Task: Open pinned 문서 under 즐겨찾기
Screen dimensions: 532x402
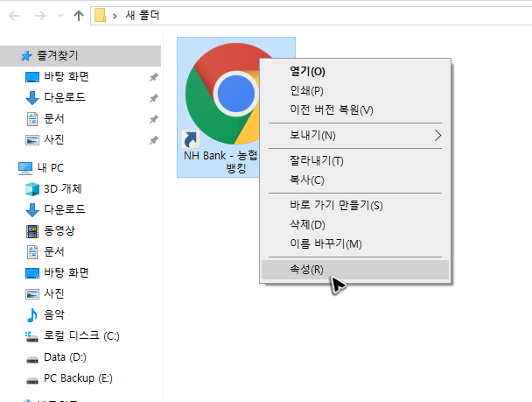Action: click(x=54, y=119)
